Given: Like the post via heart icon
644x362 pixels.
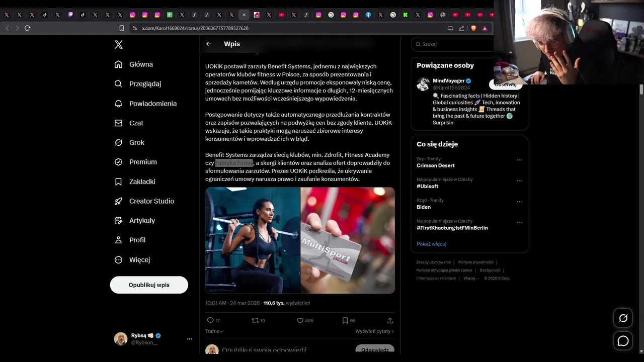Looking at the screenshot, I should click(x=300, y=320).
